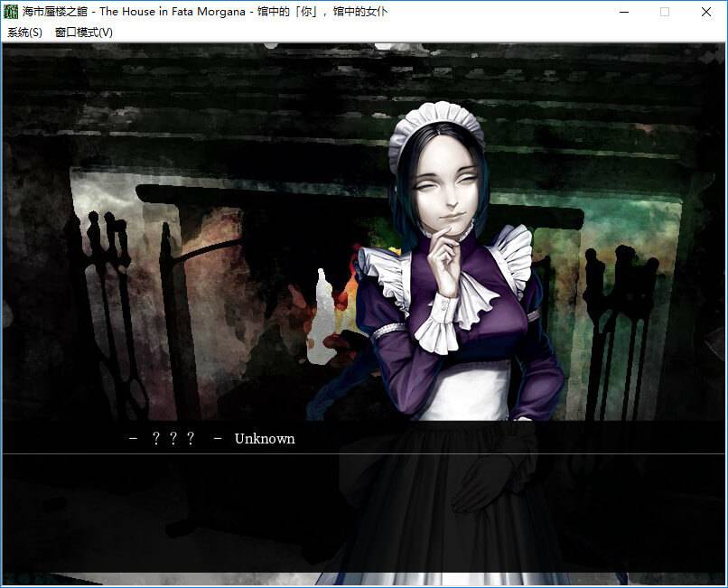Click the "Unknown" speaker name label
Viewport: 728px width, 588px height.
point(265,439)
